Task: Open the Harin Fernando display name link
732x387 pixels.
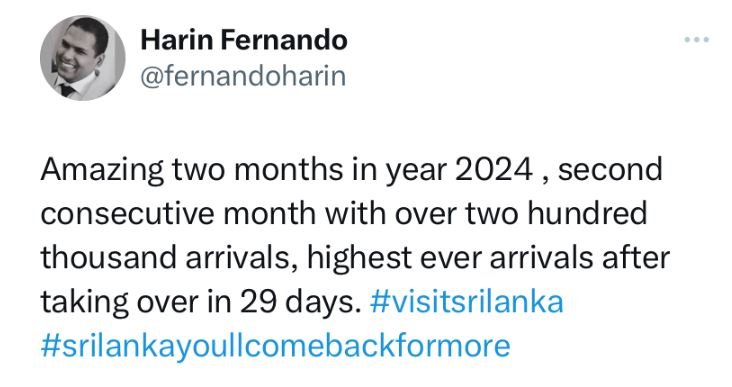Action: [x=244, y=40]
